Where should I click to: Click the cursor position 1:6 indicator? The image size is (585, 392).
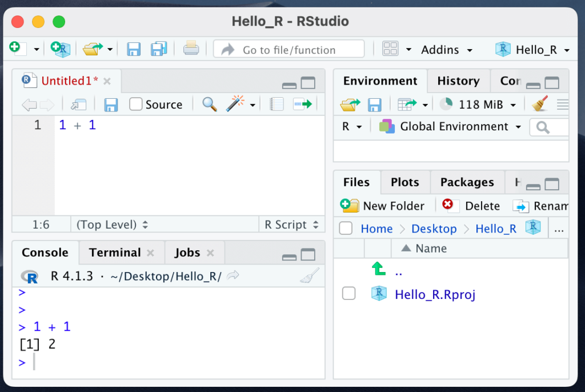(x=41, y=225)
